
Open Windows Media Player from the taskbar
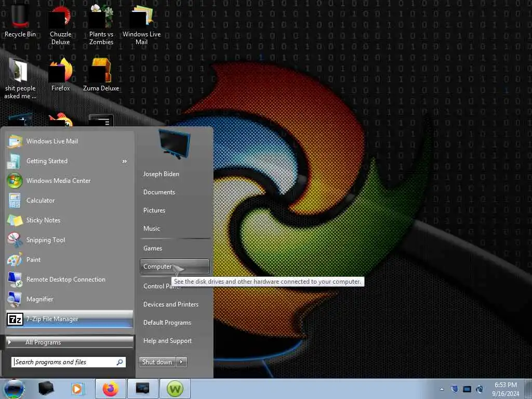(x=77, y=389)
